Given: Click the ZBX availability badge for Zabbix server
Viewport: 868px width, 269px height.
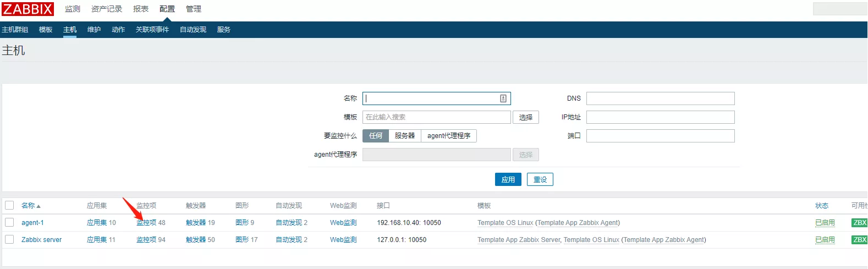Looking at the screenshot, I should (859, 240).
